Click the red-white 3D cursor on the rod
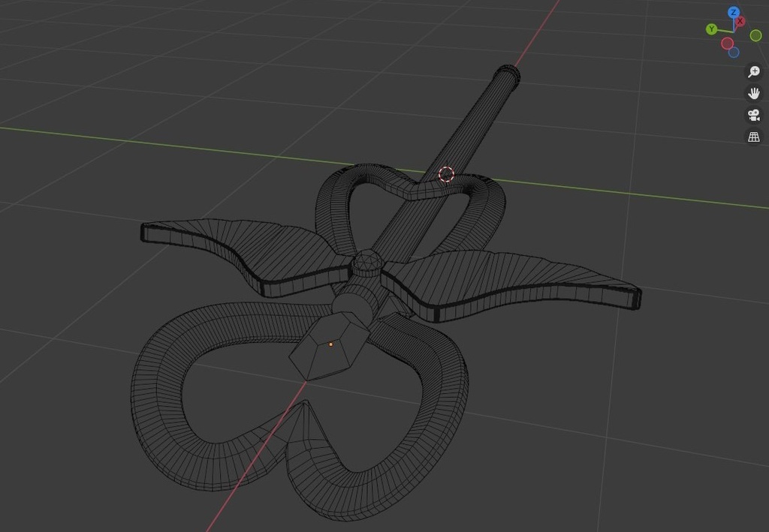Screen dimensions: 769x532 [446, 174]
